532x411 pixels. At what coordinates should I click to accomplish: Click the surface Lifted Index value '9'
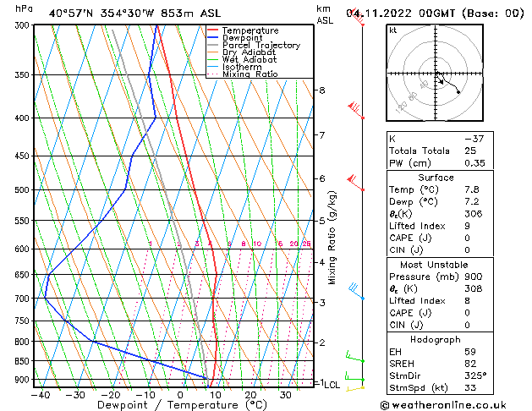click(467, 226)
